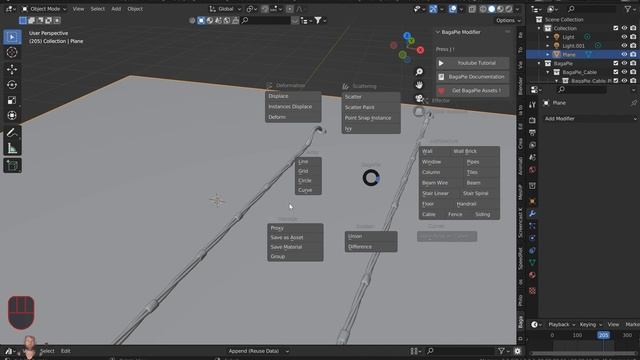The width and height of the screenshot is (640, 360).
Task: Click the pan view hand icon
Action: pos(419,85)
